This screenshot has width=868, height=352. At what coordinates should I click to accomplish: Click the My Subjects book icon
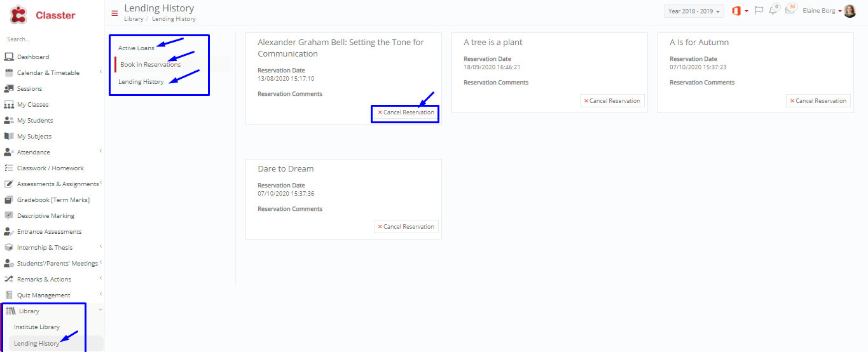[x=9, y=137]
